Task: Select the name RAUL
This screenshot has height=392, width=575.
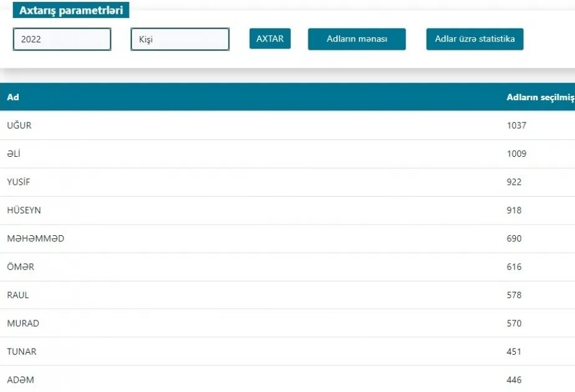Action: [18, 295]
